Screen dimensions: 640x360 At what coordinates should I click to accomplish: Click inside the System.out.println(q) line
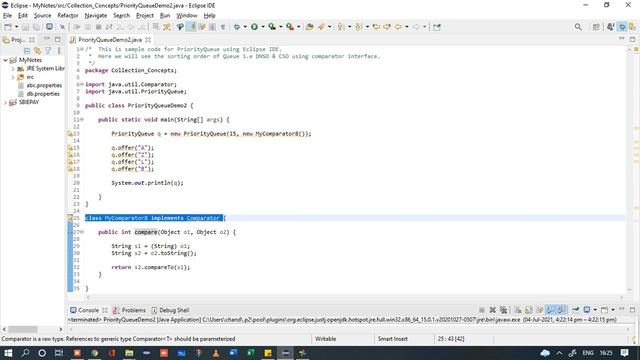(147, 183)
